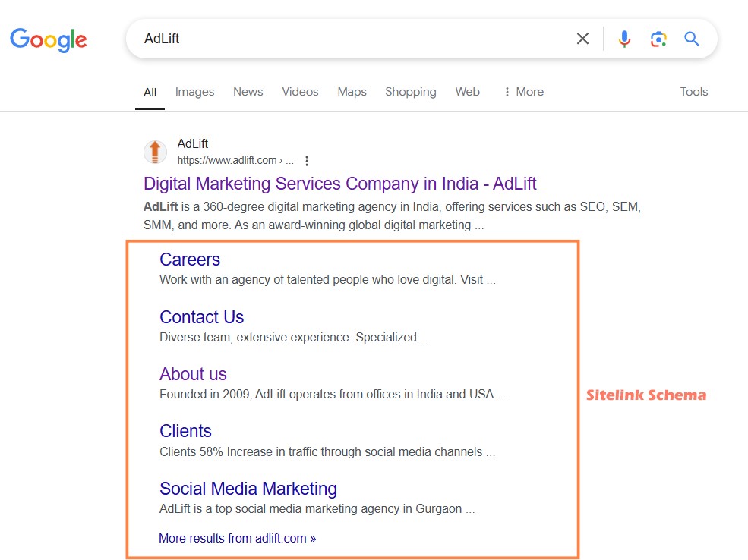This screenshot has height=560, width=748.
Task: Start voice search with microphone icon
Action: (x=624, y=39)
